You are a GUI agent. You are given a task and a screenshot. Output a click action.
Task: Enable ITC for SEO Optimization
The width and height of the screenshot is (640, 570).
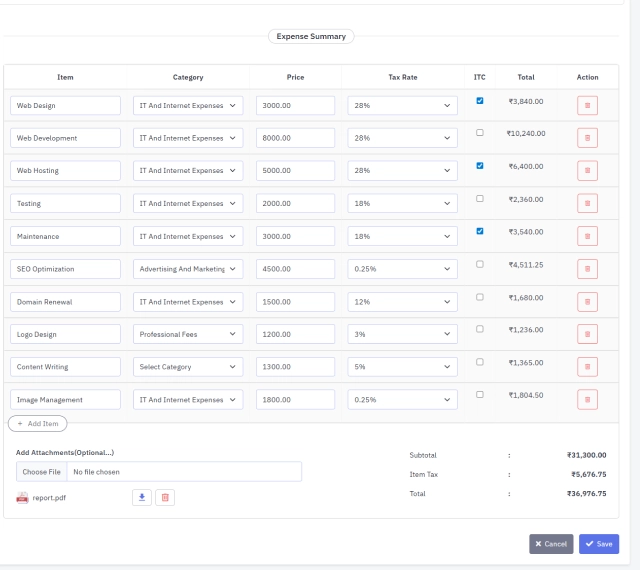click(x=480, y=264)
